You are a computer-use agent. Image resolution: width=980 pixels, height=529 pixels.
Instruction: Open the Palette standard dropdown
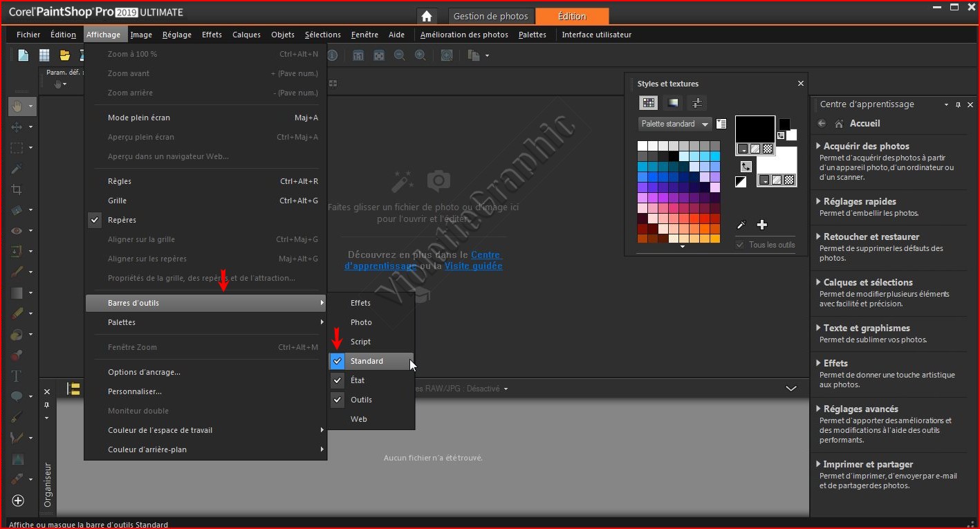(674, 124)
